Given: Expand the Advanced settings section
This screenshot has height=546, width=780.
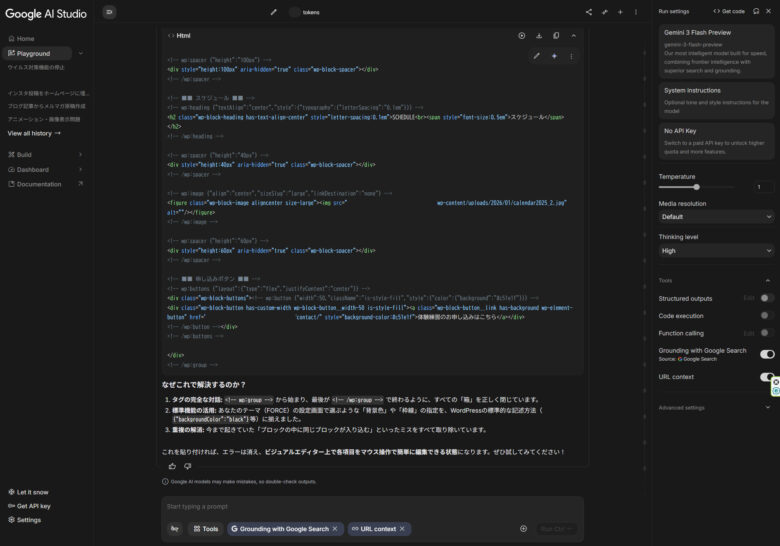Looking at the screenshot, I should pyautogui.click(x=716, y=407).
